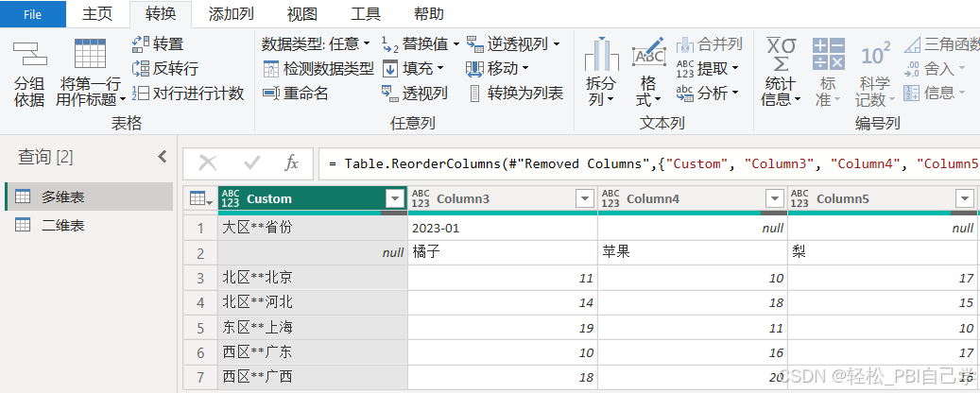Select row number 3
This screenshot has height=393, width=980.
[x=200, y=278]
